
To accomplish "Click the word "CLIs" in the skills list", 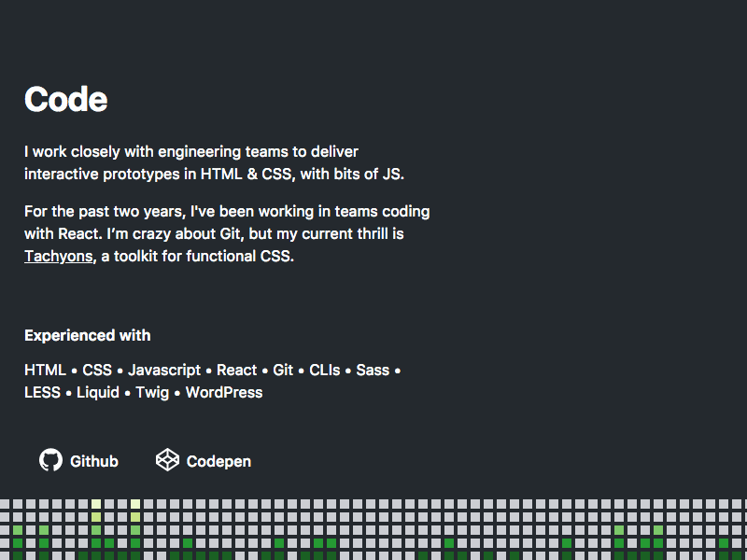I will [x=324, y=370].
